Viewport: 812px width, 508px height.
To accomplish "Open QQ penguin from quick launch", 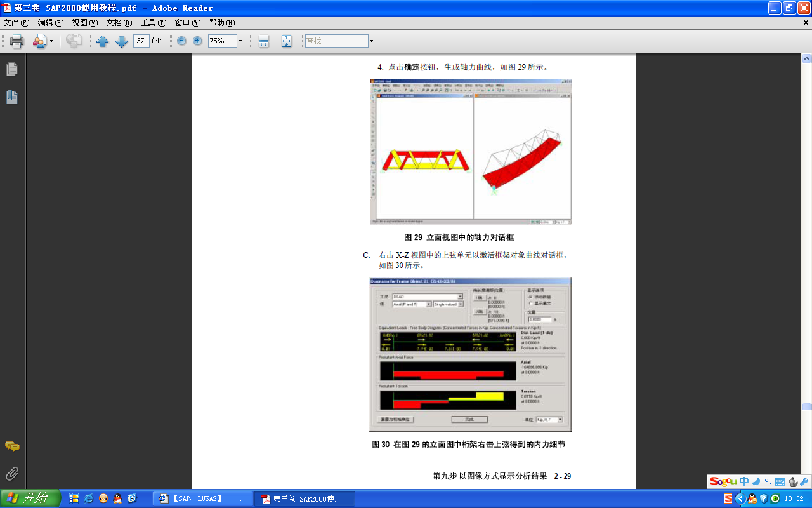I will coord(117,498).
